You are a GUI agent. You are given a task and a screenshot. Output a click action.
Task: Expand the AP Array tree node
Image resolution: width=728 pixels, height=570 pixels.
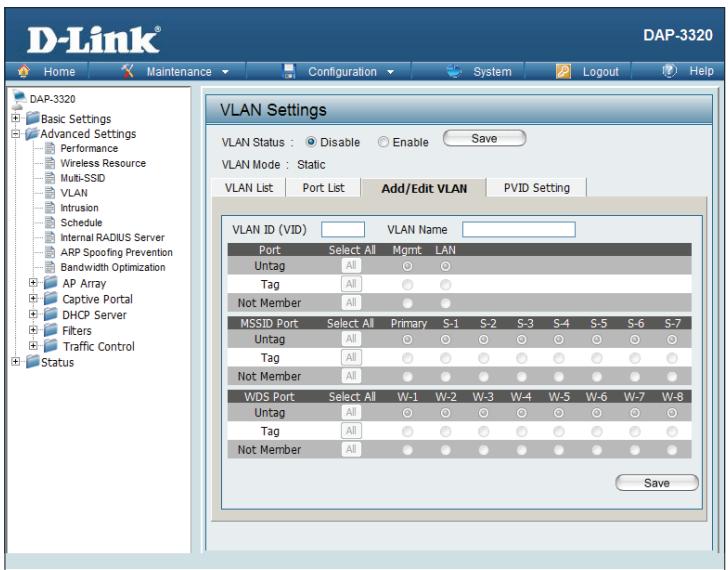(33, 283)
